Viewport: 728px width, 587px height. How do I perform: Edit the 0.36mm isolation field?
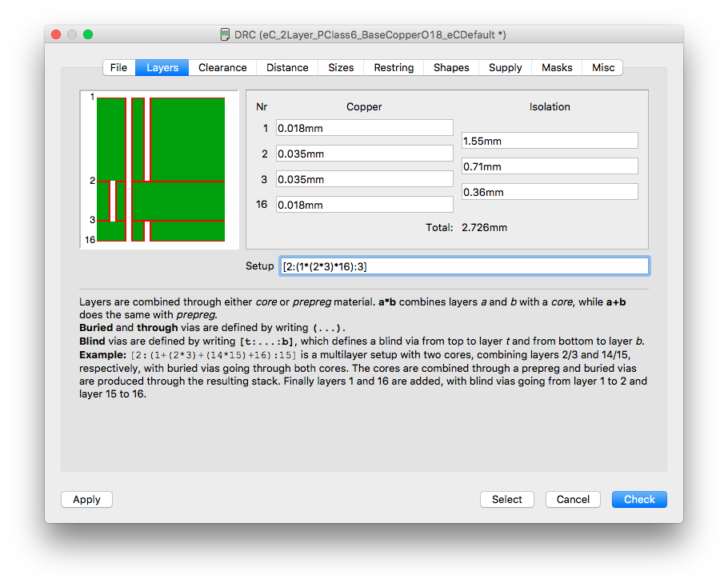point(550,192)
